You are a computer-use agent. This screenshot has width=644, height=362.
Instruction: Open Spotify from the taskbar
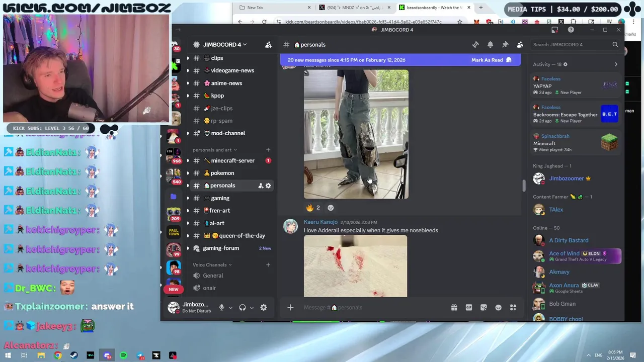click(x=123, y=355)
